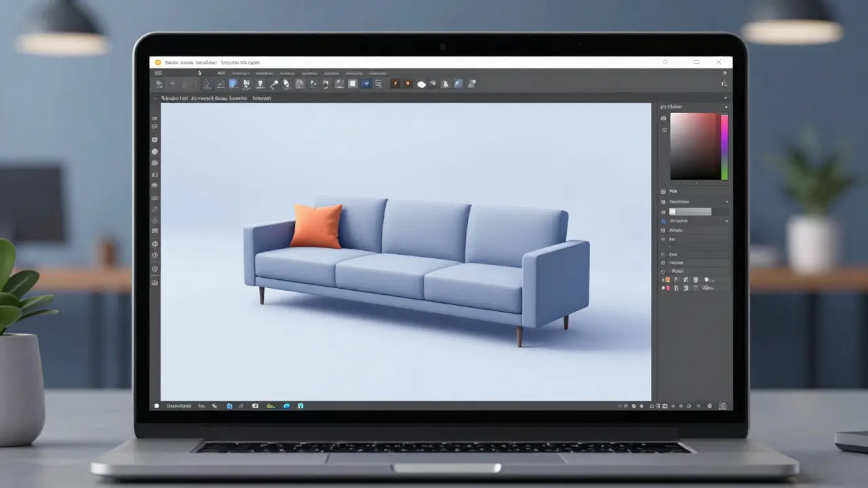Expand the arrow in the row below slider
This screenshot has width=868, height=488.
point(726,221)
